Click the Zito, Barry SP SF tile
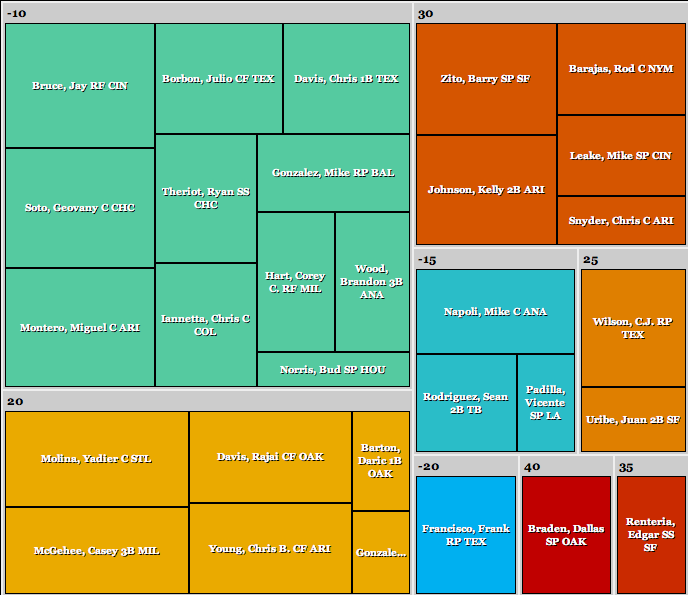The width and height of the screenshot is (688, 595). pyautogui.click(x=486, y=79)
